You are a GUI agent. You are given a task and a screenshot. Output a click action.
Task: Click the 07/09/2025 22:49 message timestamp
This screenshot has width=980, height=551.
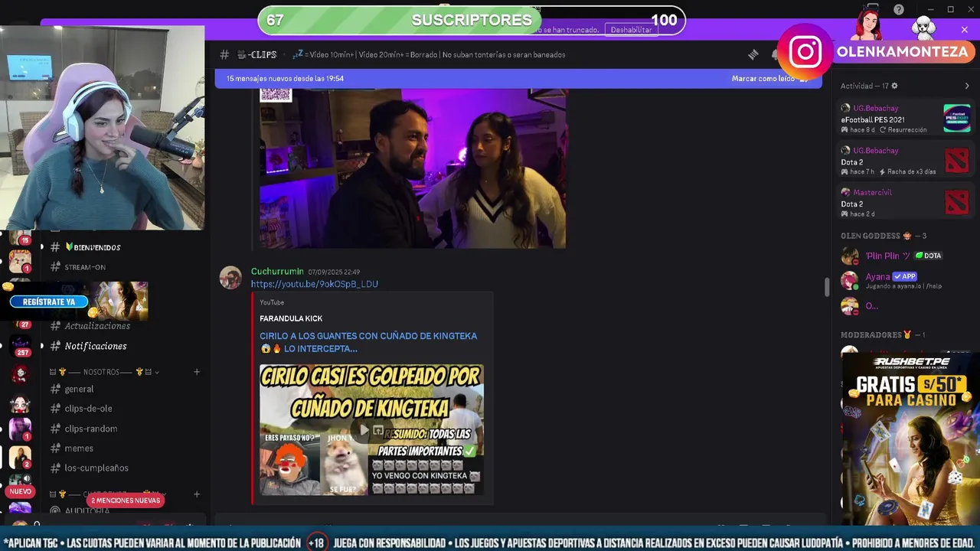coord(334,272)
